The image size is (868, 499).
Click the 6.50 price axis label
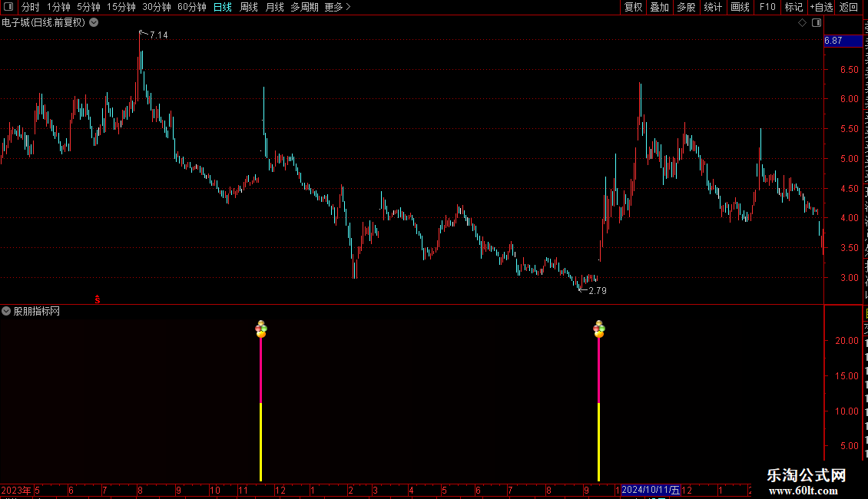click(x=849, y=70)
